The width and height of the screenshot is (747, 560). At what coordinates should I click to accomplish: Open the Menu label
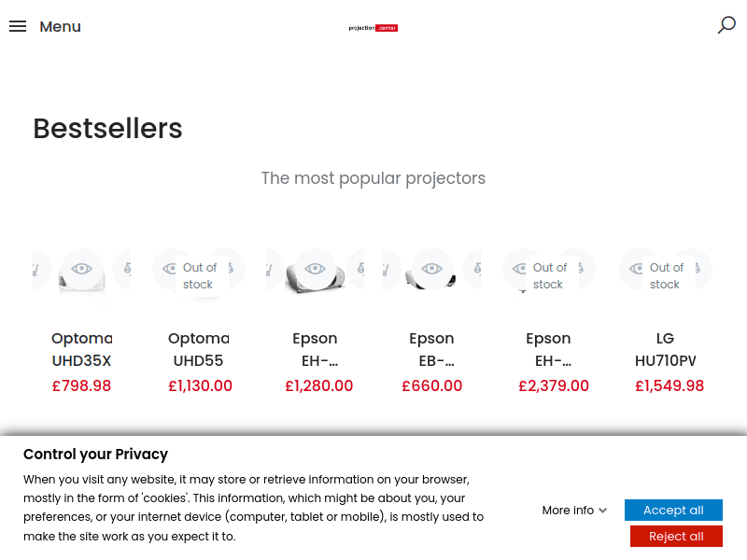[x=60, y=26]
